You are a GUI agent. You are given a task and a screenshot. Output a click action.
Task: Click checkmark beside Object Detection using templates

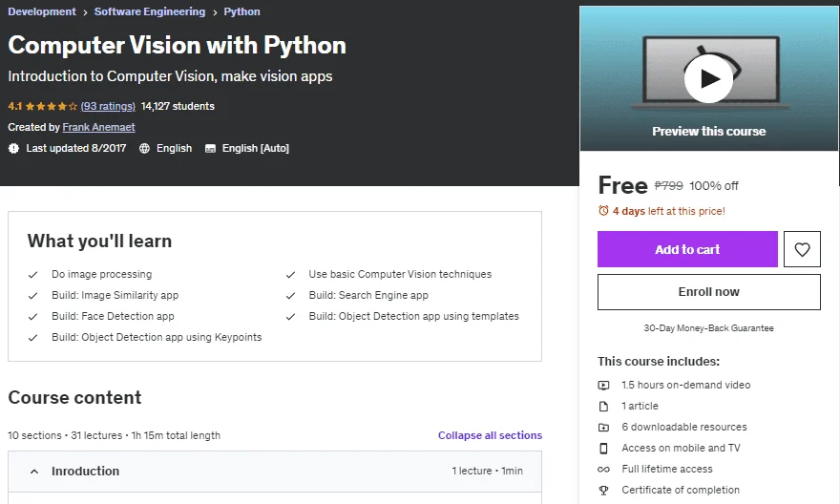pyautogui.click(x=290, y=317)
